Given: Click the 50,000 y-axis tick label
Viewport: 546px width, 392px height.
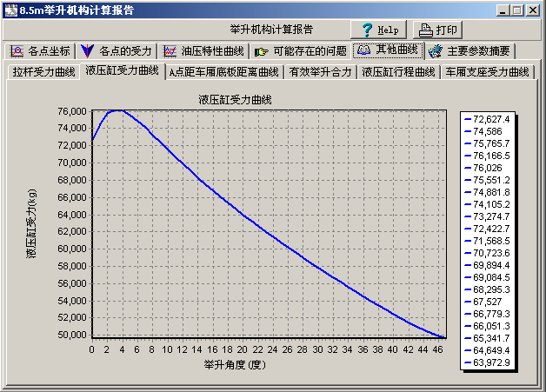Looking at the screenshot, I should pos(72,335).
